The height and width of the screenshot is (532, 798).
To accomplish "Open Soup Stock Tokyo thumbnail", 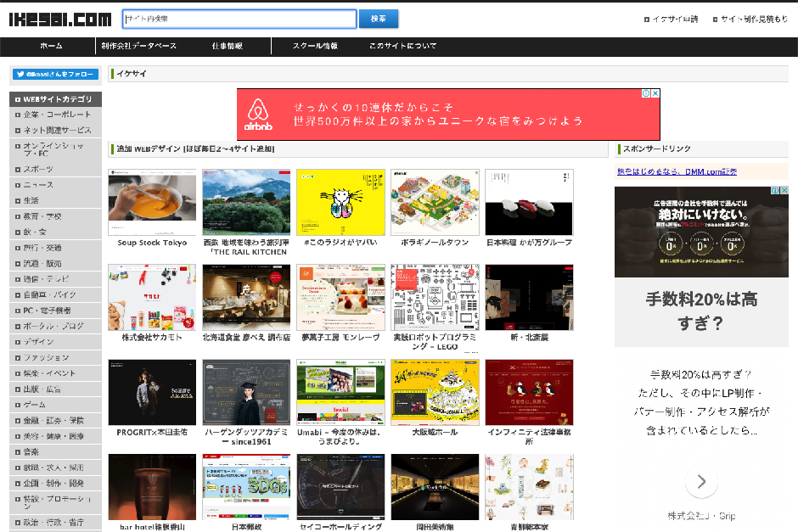I will [152, 202].
